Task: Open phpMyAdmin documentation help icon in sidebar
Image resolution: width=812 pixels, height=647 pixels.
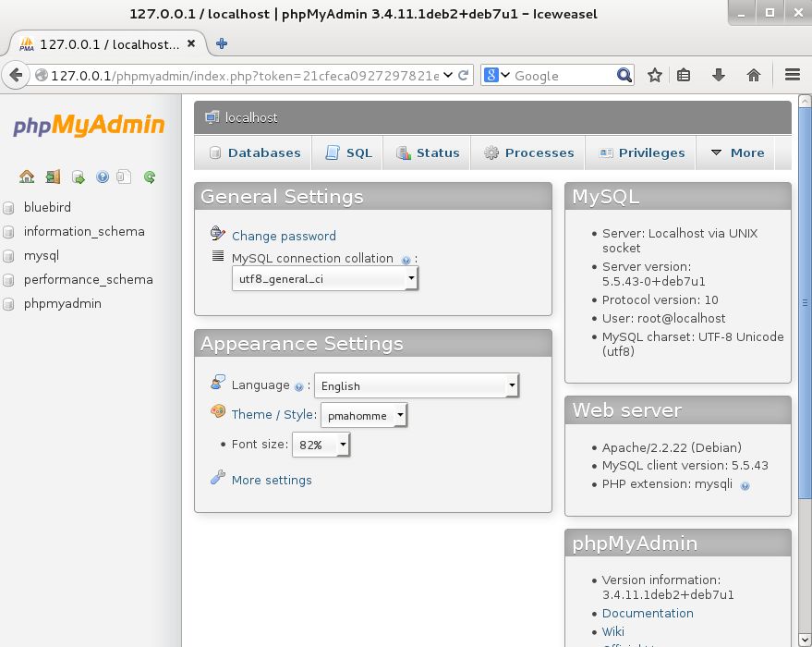Action: (103, 177)
